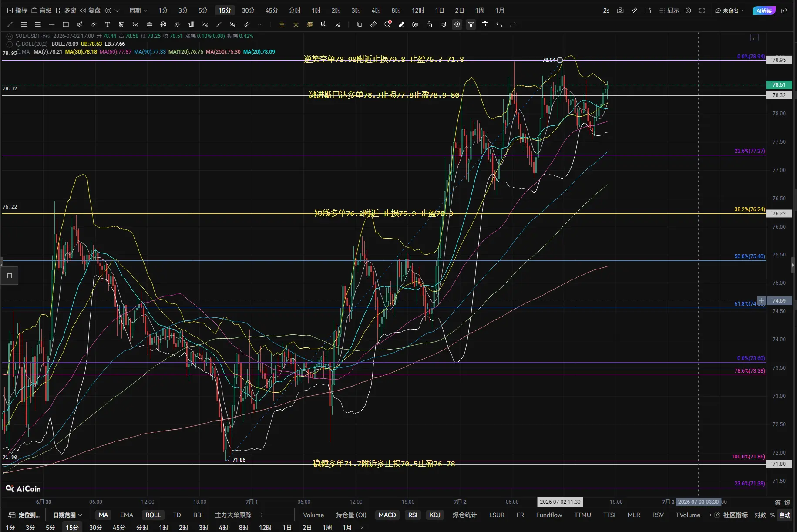The image size is (797, 532).
Task: Enter fullscreen chart mode
Action: click(702, 10)
